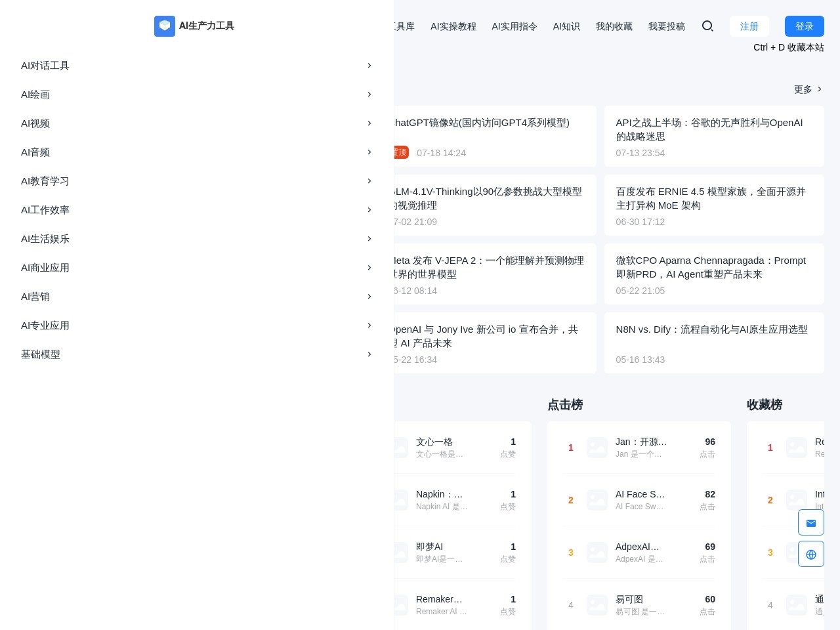Image resolution: width=840 pixels, height=630 pixels.
Task: Go to 我的收藏 in navigation
Action: pos(614,26)
